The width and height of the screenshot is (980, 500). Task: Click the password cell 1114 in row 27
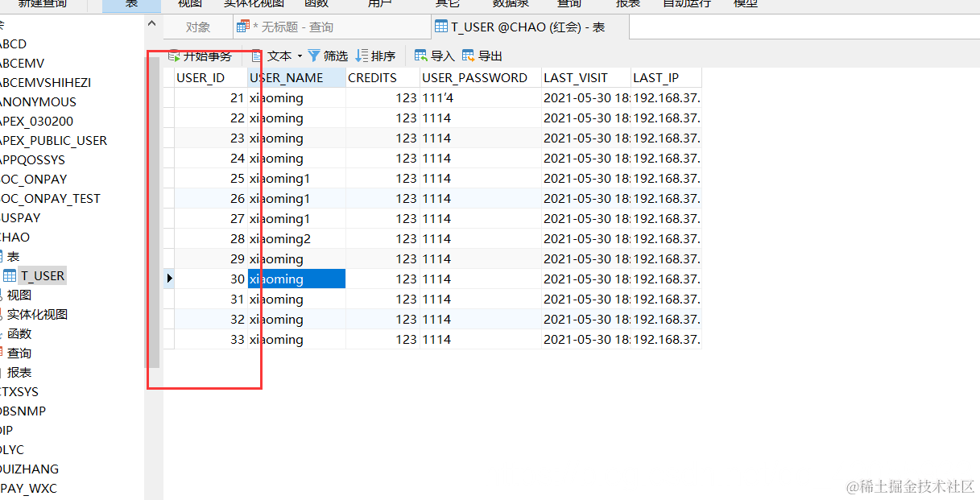pyautogui.click(x=481, y=219)
